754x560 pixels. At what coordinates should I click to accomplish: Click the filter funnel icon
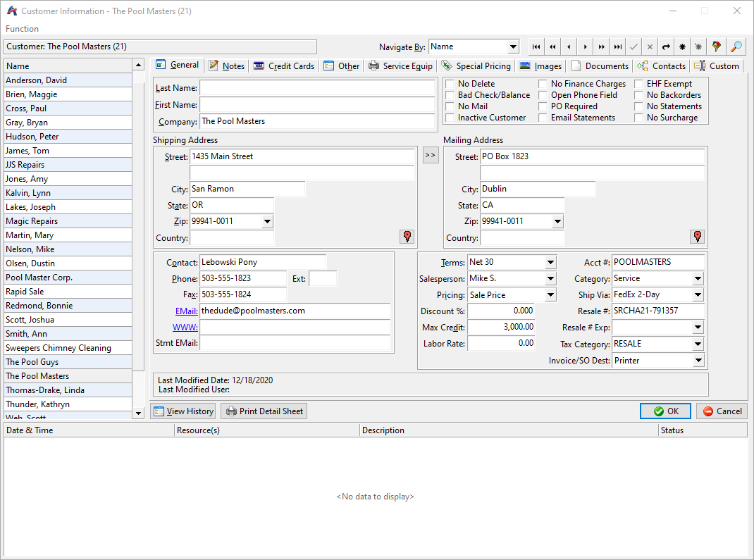click(717, 47)
